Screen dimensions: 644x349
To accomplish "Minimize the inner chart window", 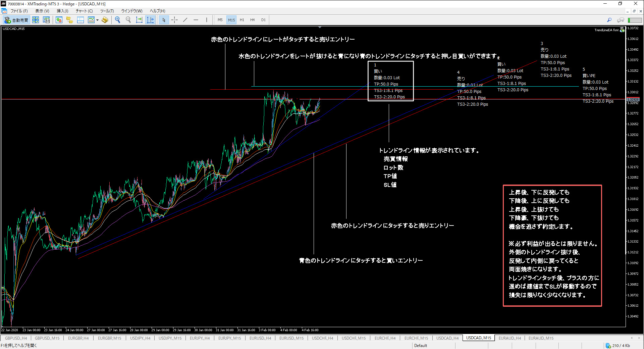I will [x=628, y=11].
